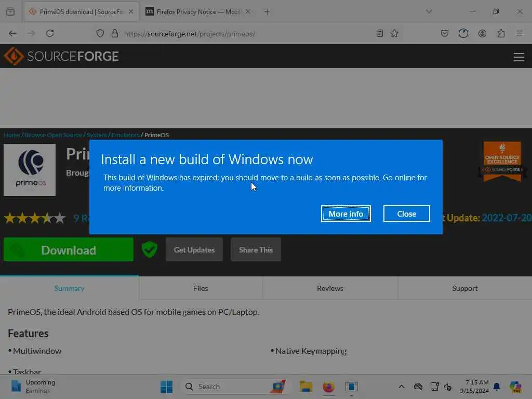The height and width of the screenshot is (399, 532).
Task: Open the Support tab
Action: 465,288
